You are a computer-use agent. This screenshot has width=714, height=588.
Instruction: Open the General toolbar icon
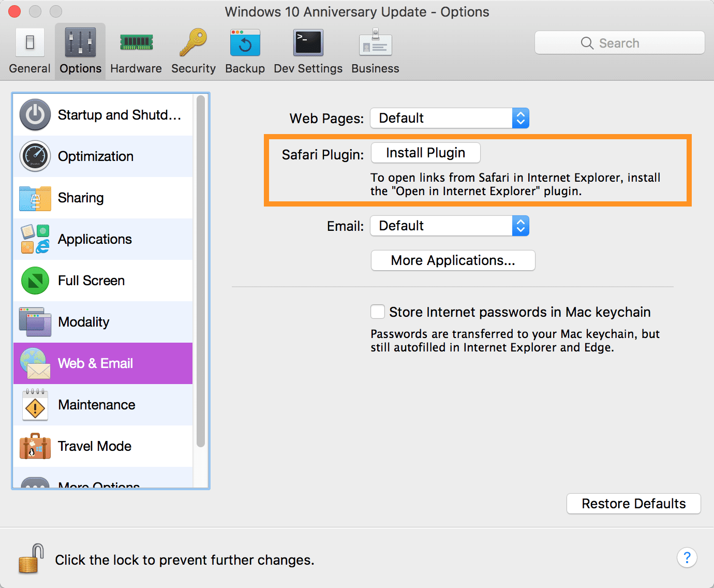(x=29, y=42)
